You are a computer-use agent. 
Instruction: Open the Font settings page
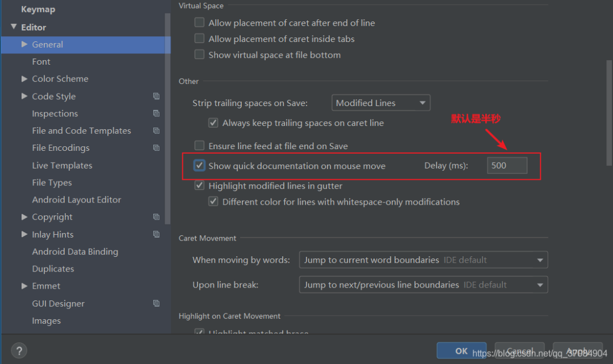pyautogui.click(x=41, y=61)
